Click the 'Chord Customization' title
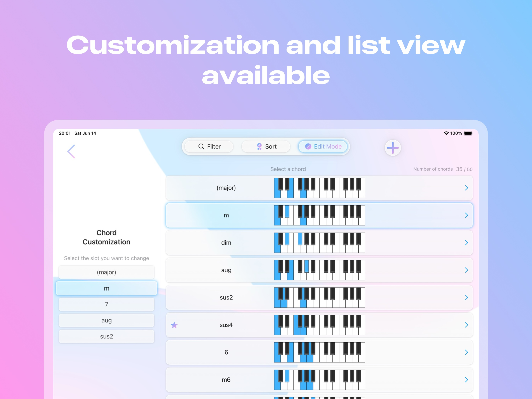Viewport: 532px width, 399px height. 107,237
